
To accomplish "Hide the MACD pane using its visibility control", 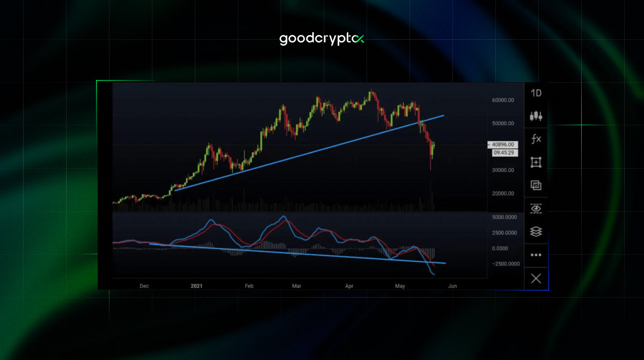I will point(536,208).
